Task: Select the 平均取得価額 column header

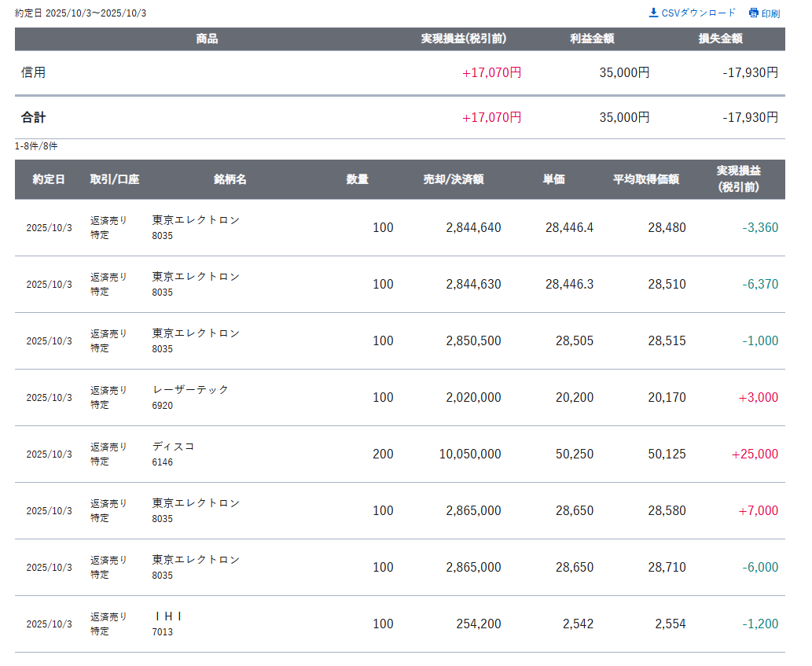Action: [646, 179]
